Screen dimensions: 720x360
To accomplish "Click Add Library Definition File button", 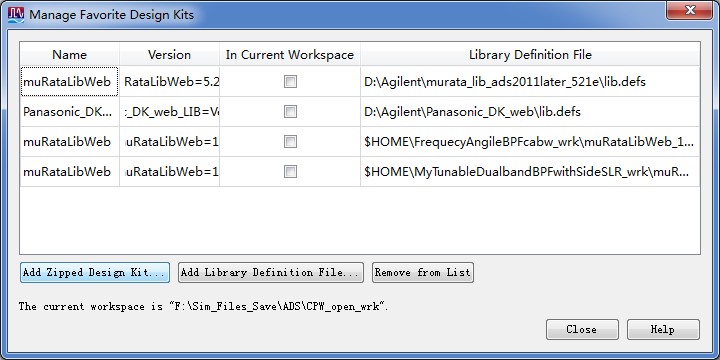I will coord(271,272).
